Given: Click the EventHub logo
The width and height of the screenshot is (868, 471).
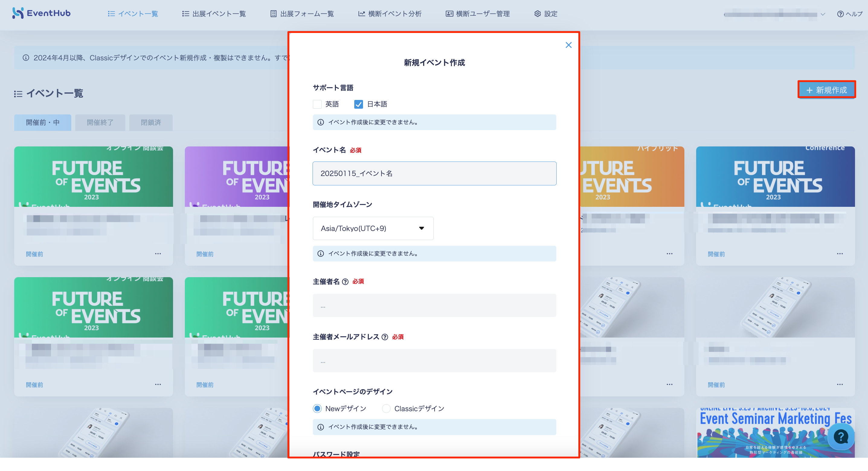Looking at the screenshot, I should tap(41, 13).
